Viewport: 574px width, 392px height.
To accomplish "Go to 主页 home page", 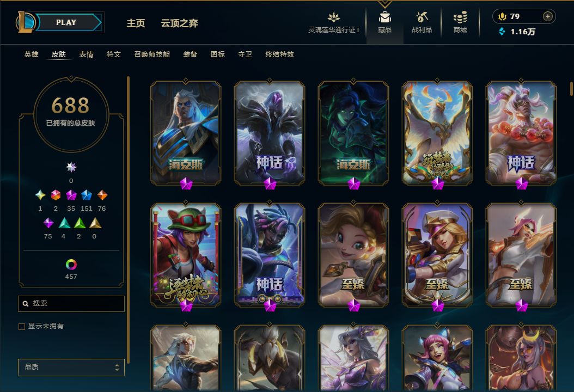I will coord(136,23).
